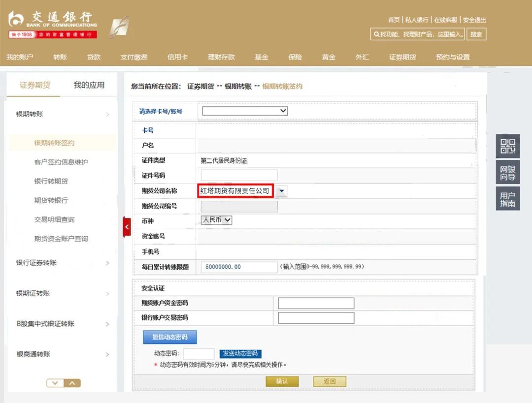Viewport: 532px width, 403px height.
Task: Open 贷款 menu
Action: point(94,57)
